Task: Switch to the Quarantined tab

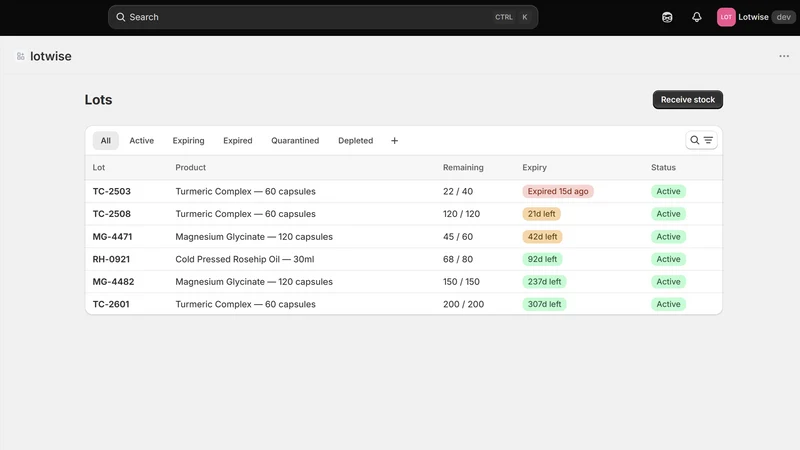Action: pos(295,141)
